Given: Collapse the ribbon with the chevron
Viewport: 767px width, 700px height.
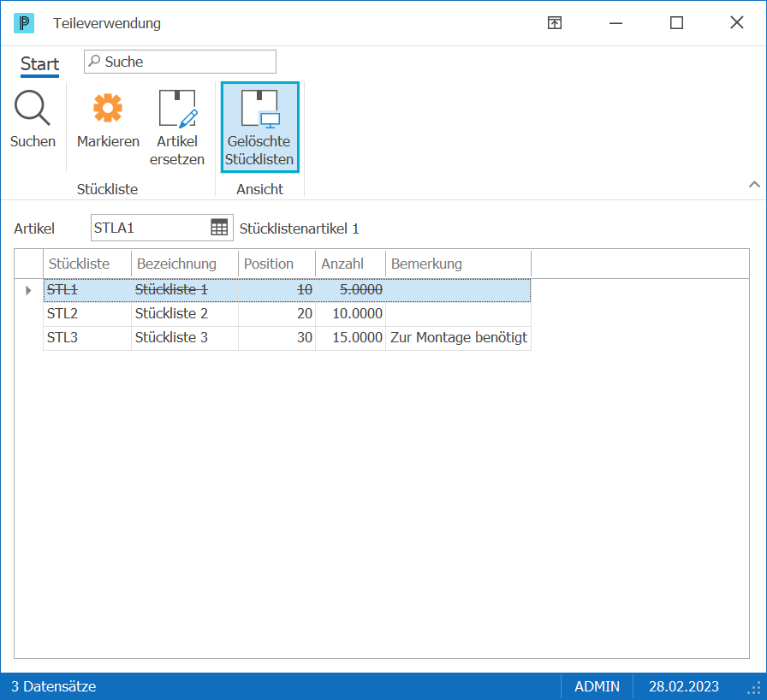Looking at the screenshot, I should 754,184.
